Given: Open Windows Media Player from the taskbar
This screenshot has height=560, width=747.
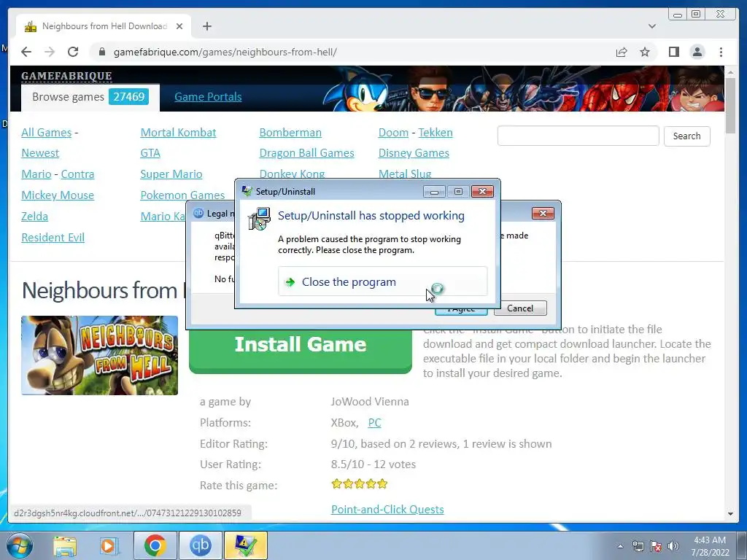Looking at the screenshot, I should (108, 545).
